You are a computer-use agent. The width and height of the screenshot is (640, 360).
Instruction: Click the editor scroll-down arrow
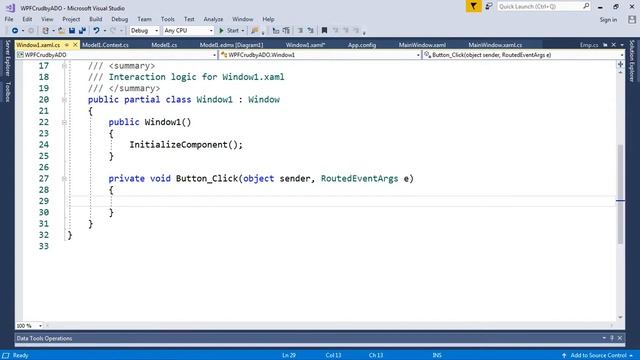[620, 317]
